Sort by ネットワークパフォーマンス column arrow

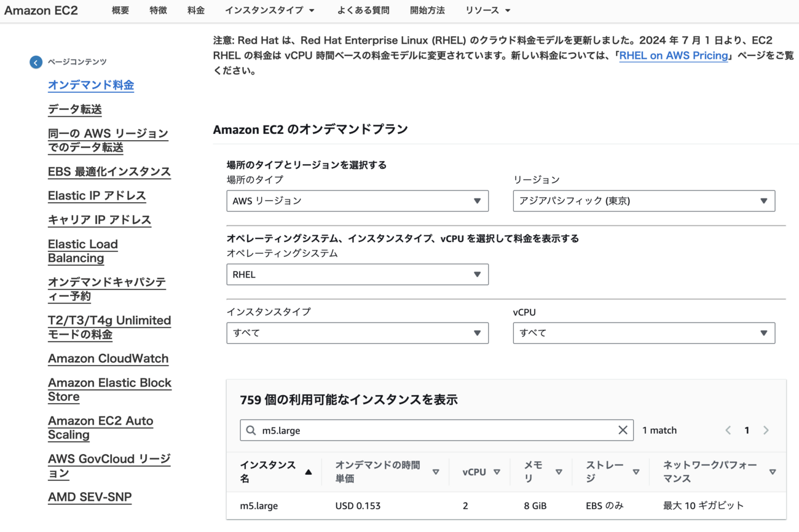point(773,472)
